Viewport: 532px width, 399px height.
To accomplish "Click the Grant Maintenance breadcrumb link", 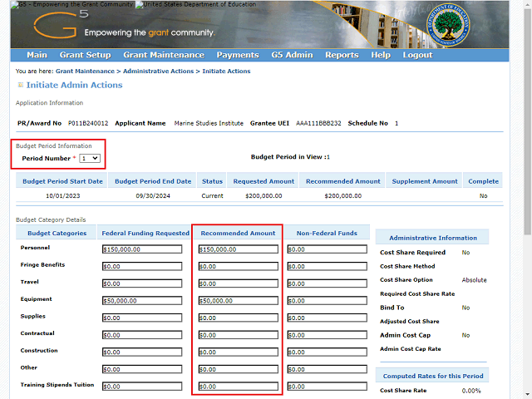I will [x=85, y=71].
